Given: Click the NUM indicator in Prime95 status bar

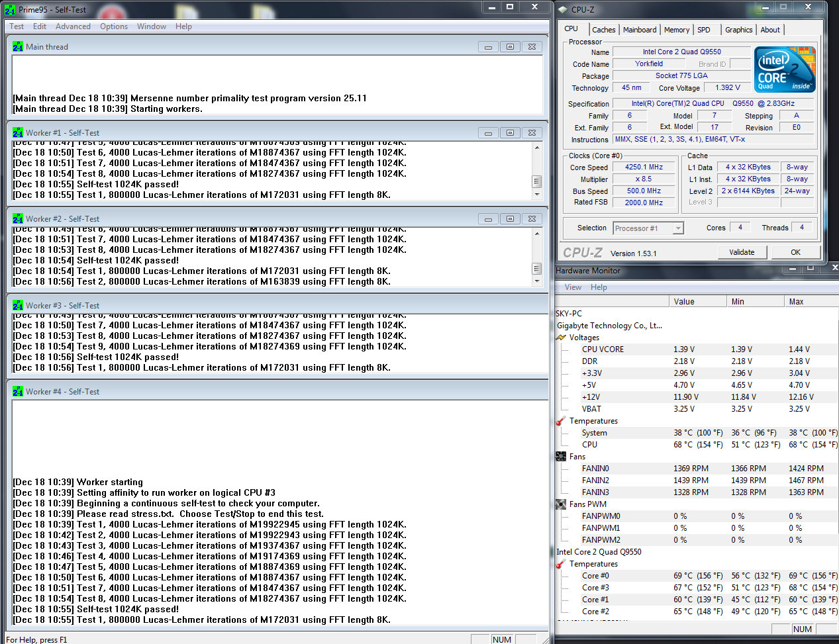Looking at the screenshot, I should [x=502, y=639].
